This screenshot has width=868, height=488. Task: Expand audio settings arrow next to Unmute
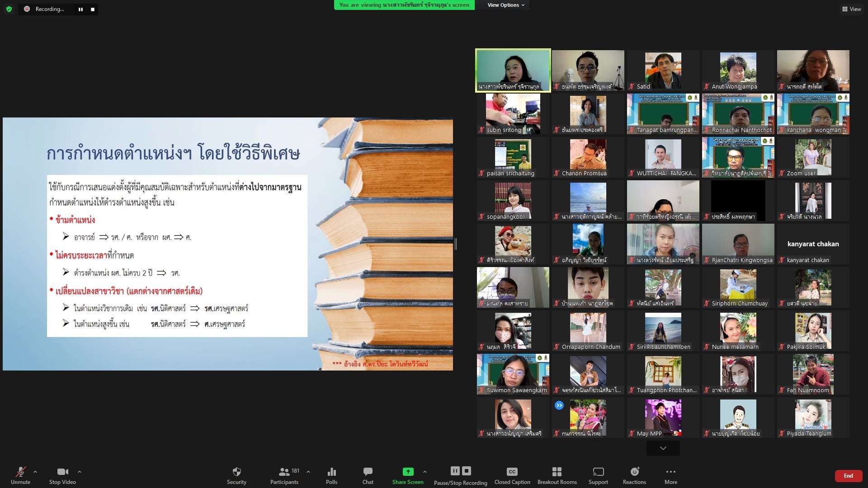click(x=35, y=472)
